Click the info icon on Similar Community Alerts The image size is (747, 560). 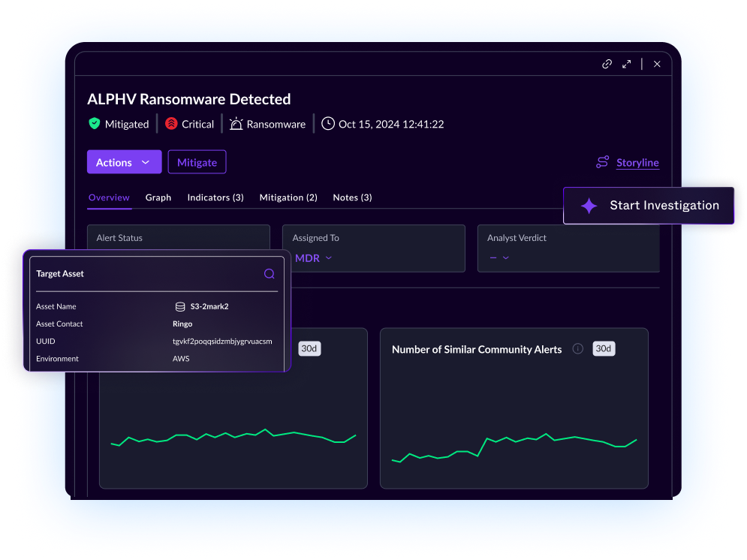pyautogui.click(x=577, y=348)
